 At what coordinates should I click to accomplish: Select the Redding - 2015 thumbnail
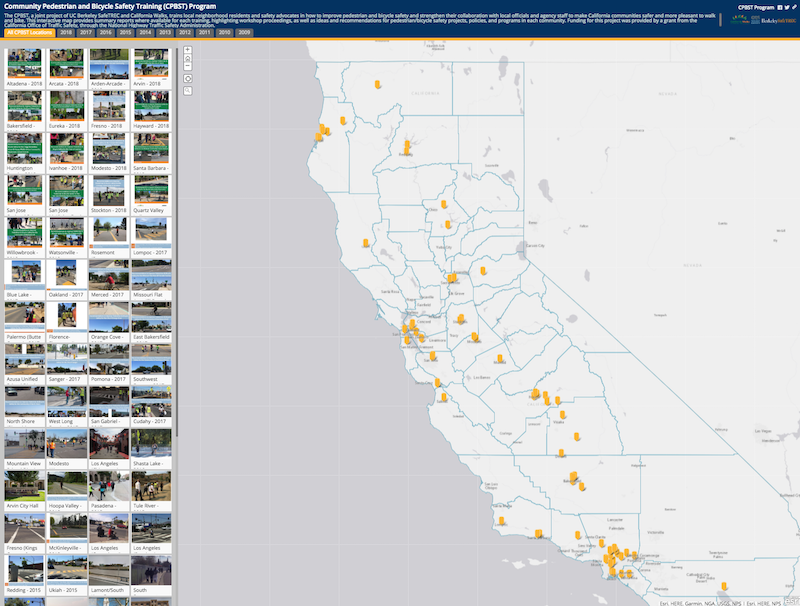24,575
